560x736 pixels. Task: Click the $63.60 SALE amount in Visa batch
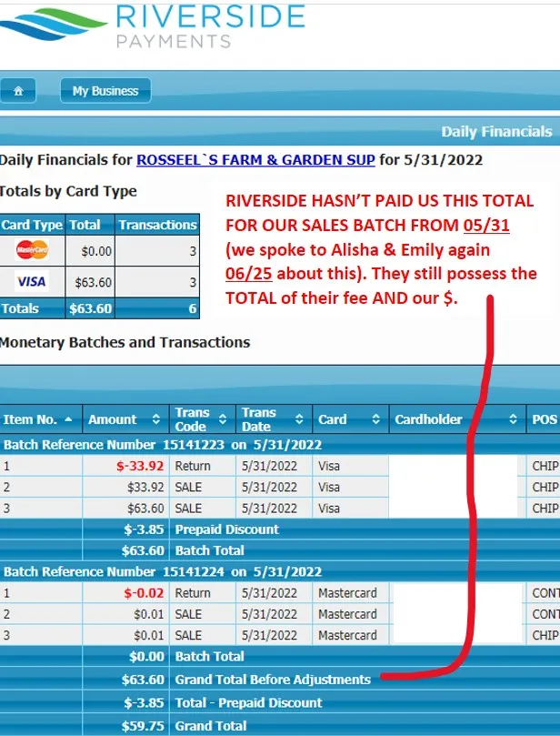(145, 509)
